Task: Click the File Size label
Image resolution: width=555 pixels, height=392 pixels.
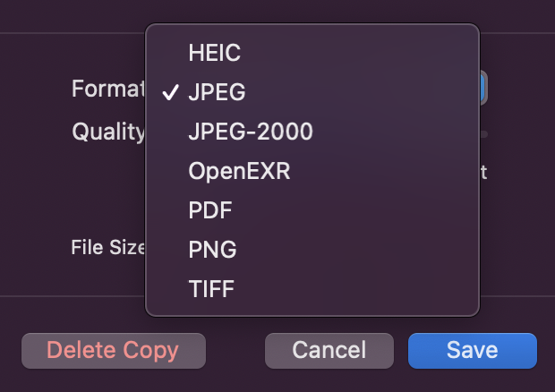Action: point(107,248)
